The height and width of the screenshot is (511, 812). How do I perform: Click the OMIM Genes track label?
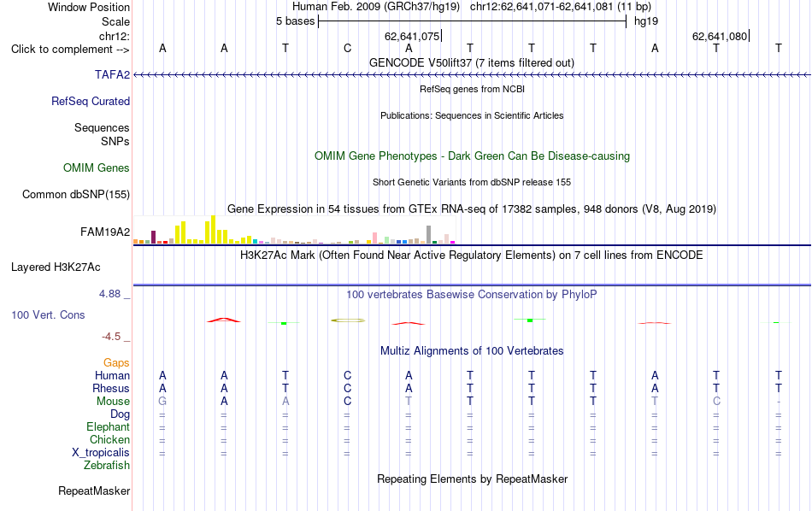[x=97, y=168]
